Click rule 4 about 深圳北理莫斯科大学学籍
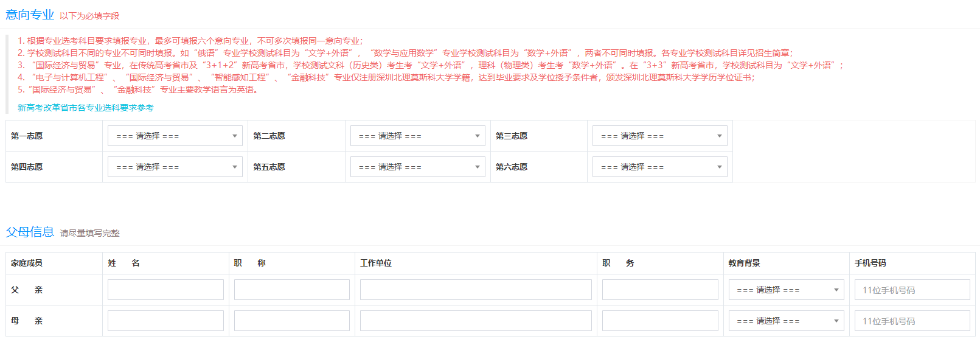980x342 pixels. (x=386, y=77)
